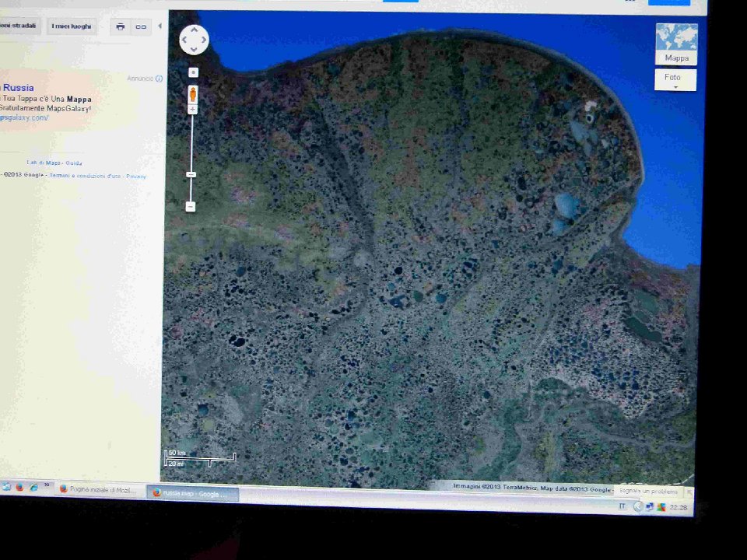Launch Internet Explorer from quick launch
Viewport: 747px width, 560px height.
[33, 487]
